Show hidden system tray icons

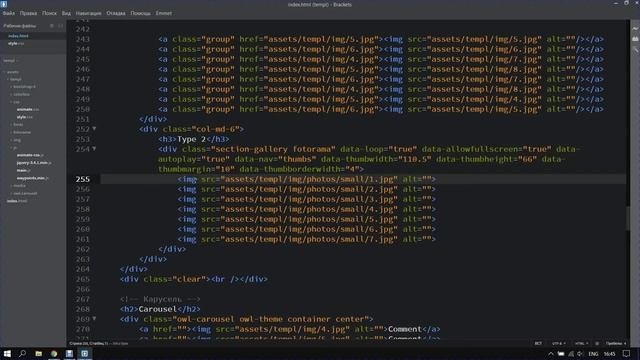pyautogui.click(x=551, y=353)
